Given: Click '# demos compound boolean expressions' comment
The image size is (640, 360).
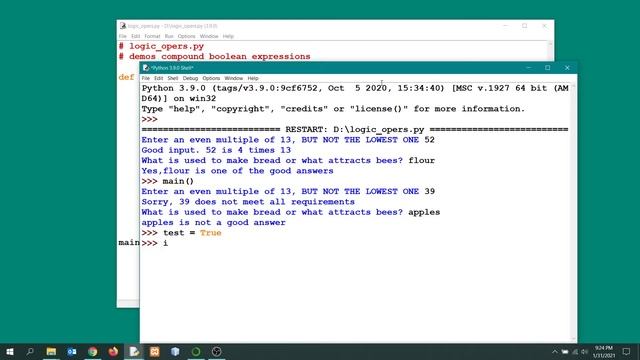Looking at the screenshot, I should coord(215,56).
